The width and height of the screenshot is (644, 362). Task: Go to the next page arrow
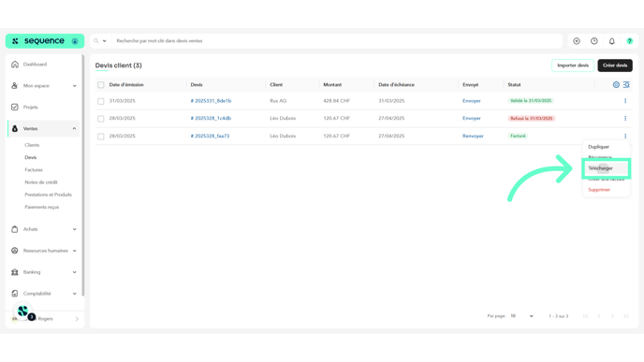[612, 316]
